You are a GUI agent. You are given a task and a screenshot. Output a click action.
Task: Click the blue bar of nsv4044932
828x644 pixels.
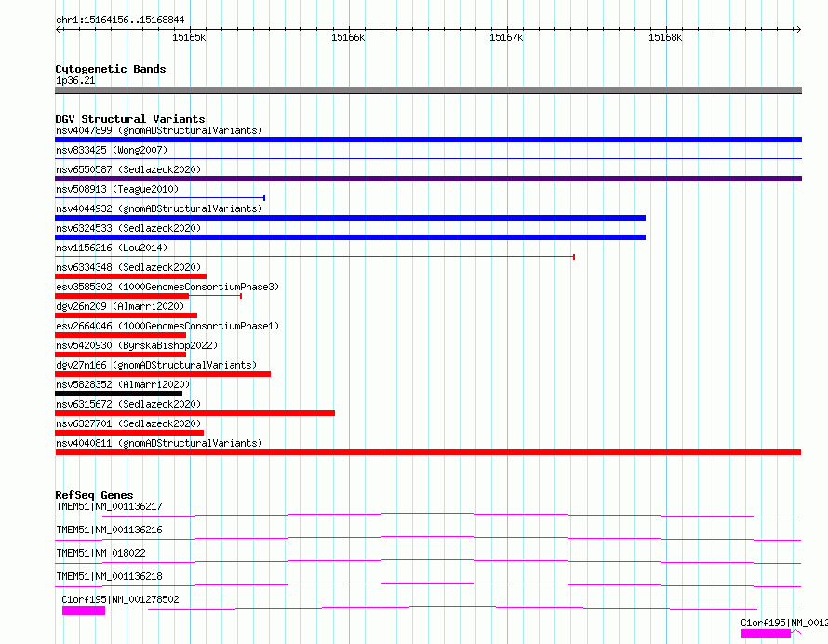tap(350, 218)
